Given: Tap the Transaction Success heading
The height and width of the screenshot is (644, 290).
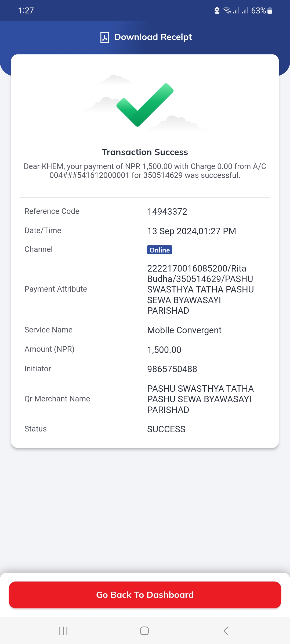Looking at the screenshot, I should 145,152.
